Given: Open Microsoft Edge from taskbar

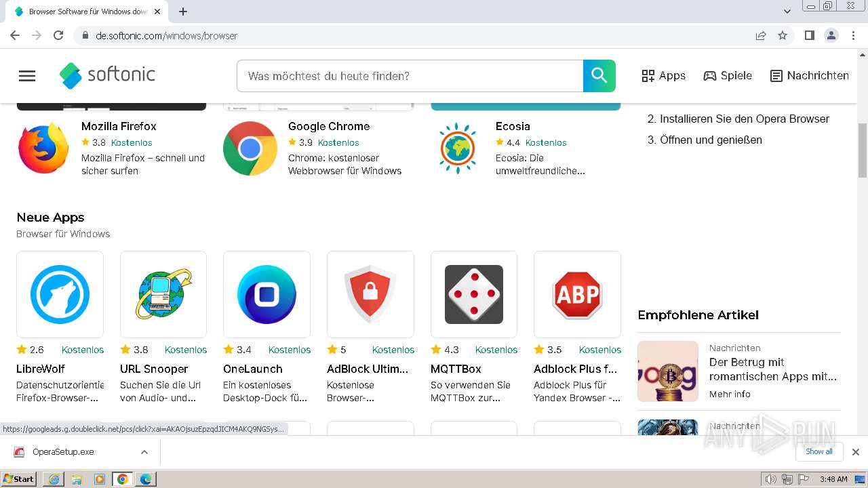Looking at the screenshot, I should click(x=146, y=479).
